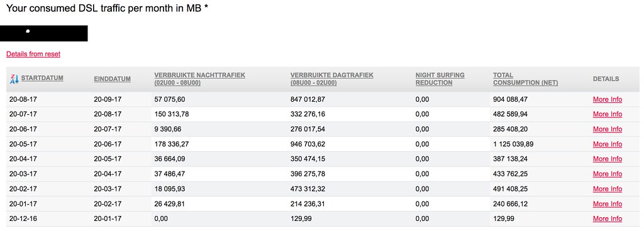Open More Info for 20-02-17 period
This screenshot has width=644, height=231.
tap(608, 189)
